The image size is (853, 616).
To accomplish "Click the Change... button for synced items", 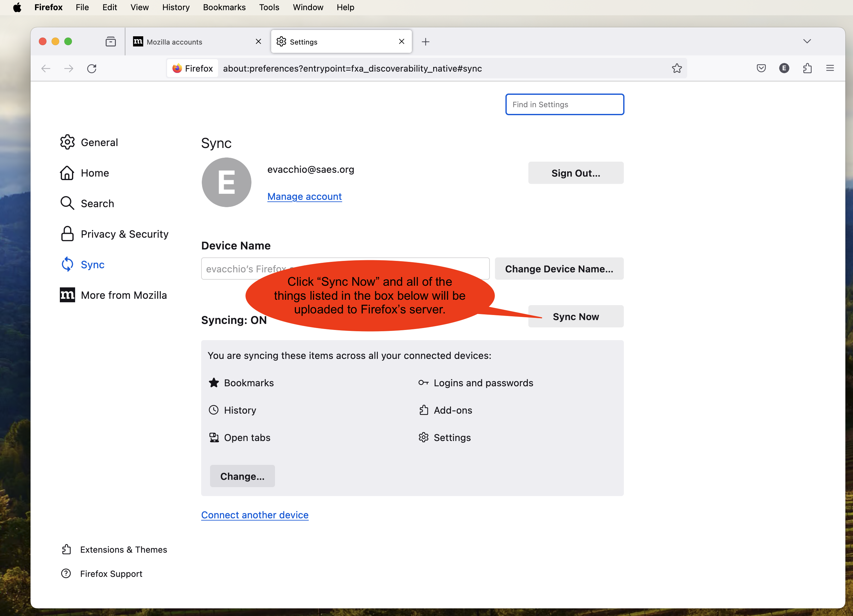I will tap(242, 476).
